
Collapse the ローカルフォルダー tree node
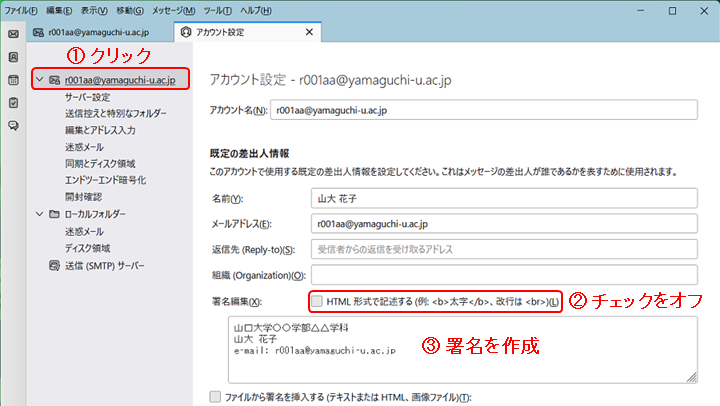[x=38, y=213]
